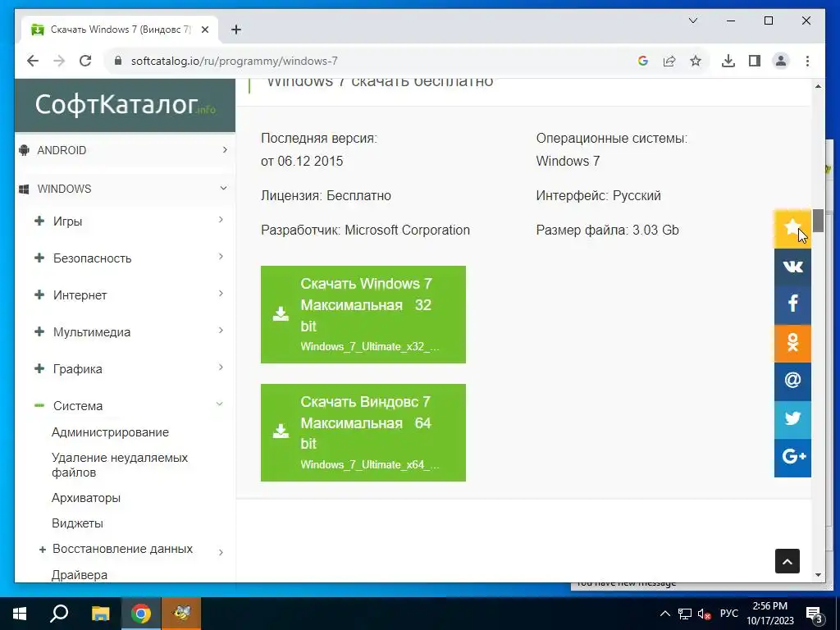Open the Интернет category

[80, 295]
